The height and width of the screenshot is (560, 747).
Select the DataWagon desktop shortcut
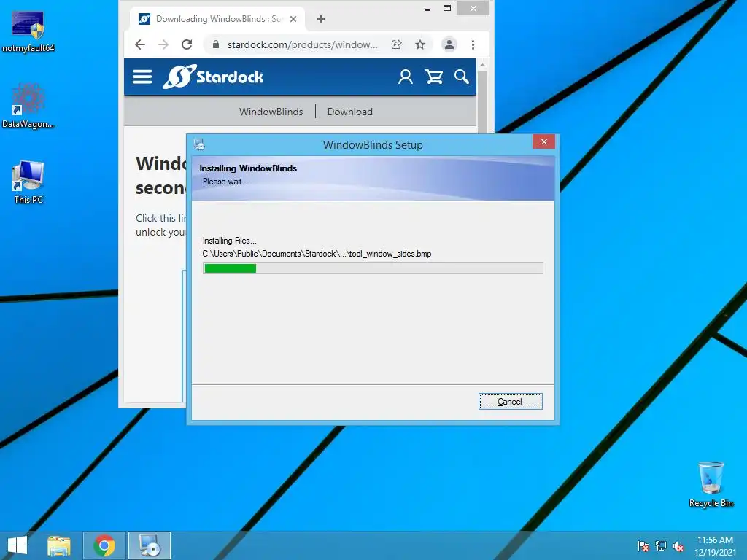(28, 106)
